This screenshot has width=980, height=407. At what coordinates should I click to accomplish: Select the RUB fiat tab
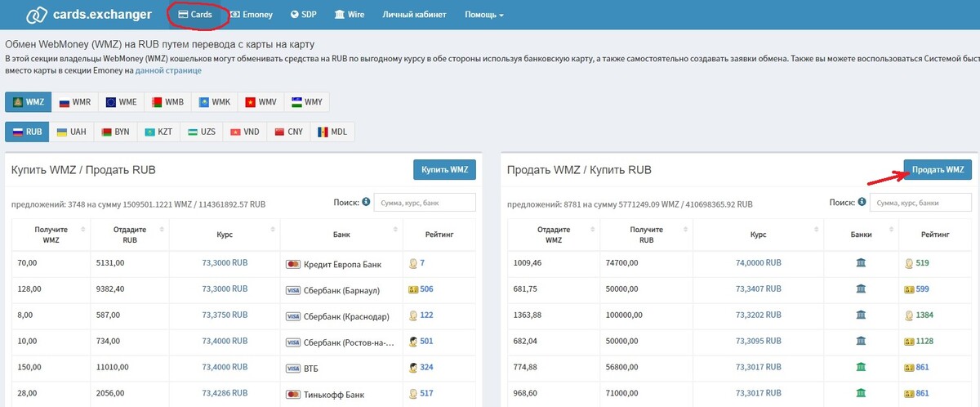(27, 132)
